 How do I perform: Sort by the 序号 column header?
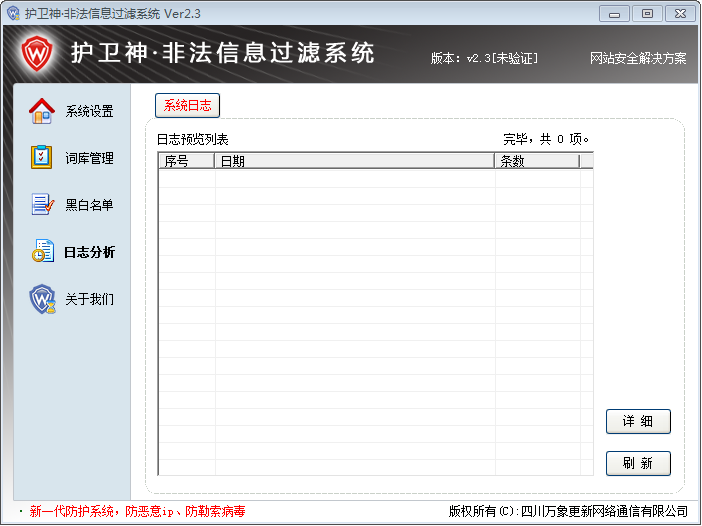(187, 161)
